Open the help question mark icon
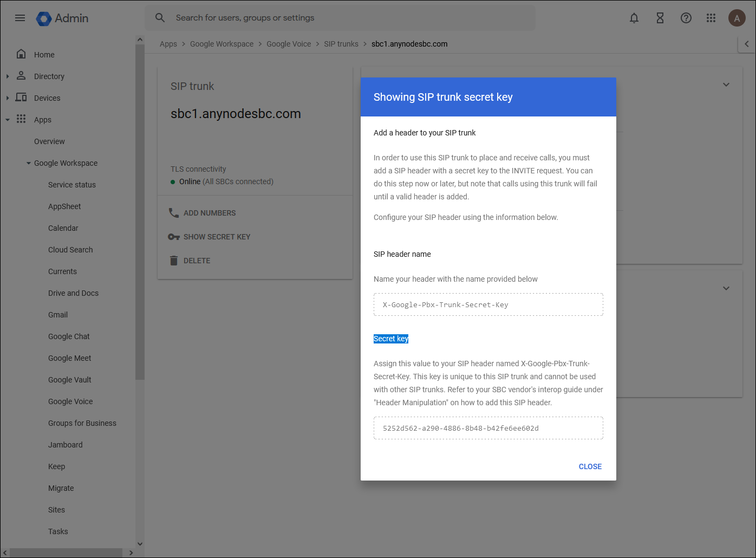The height and width of the screenshot is (558, 756). point(686,18)
